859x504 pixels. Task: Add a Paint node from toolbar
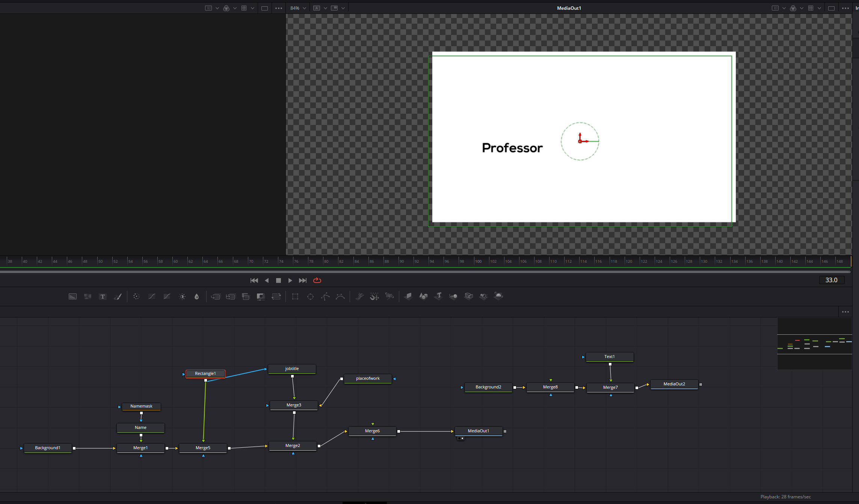pos(118,296)
